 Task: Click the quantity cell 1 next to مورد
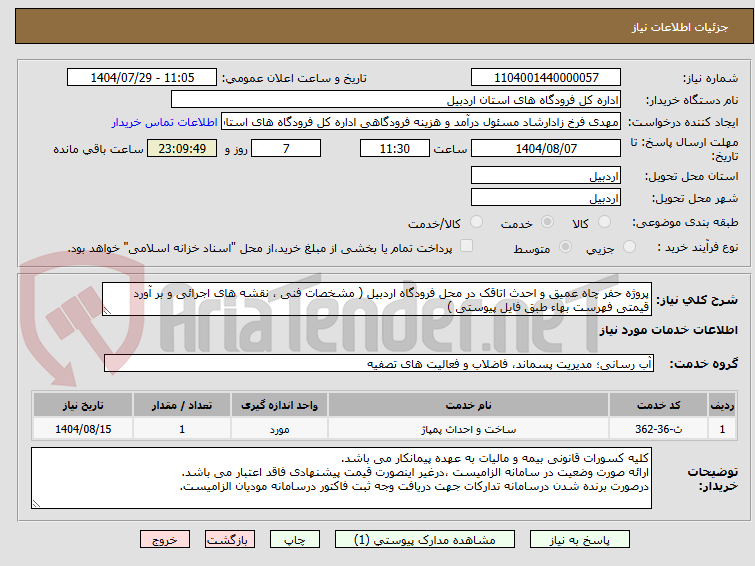coord(182,429)
